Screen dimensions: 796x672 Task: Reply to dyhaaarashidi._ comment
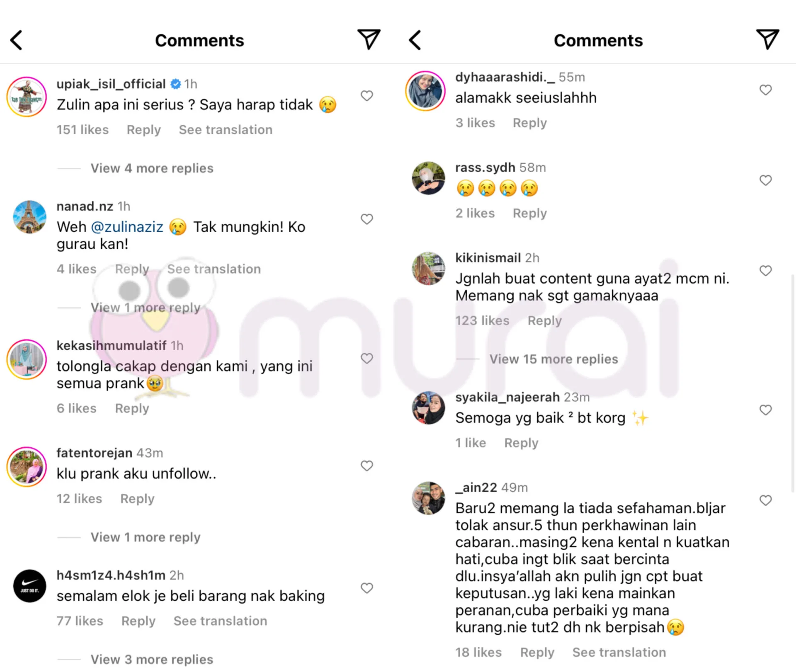pyautogui.click(x=530, y=123)
